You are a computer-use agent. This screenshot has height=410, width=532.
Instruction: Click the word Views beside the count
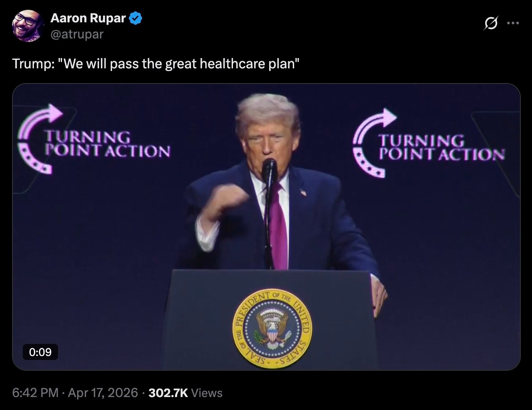(207, 393)
